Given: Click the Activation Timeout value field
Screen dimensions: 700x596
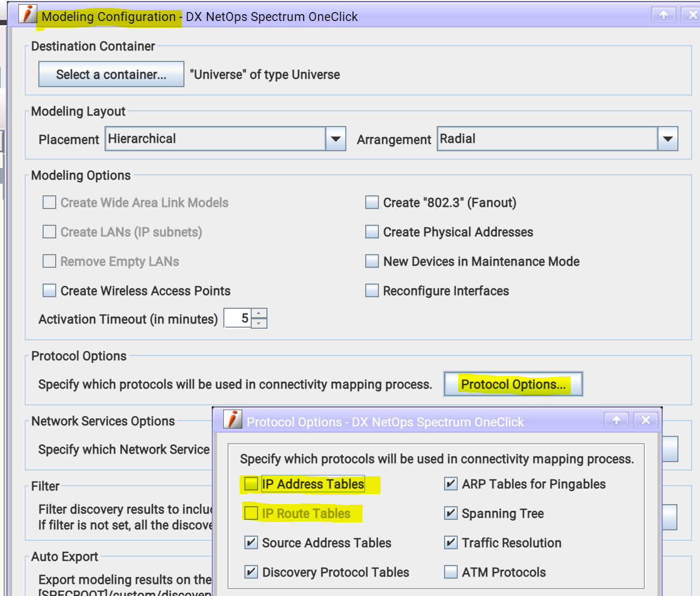Looking at the screenshot, I should (x=238, y=318).
